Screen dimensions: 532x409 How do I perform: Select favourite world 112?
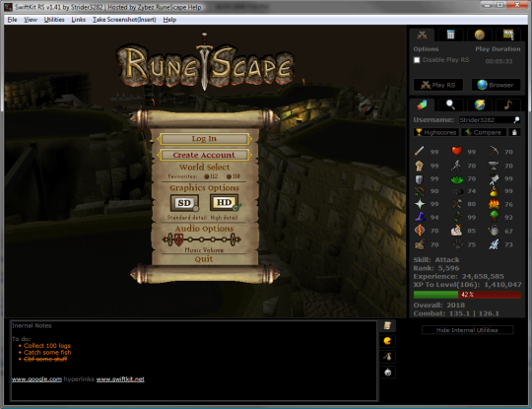tap(211, 176)
